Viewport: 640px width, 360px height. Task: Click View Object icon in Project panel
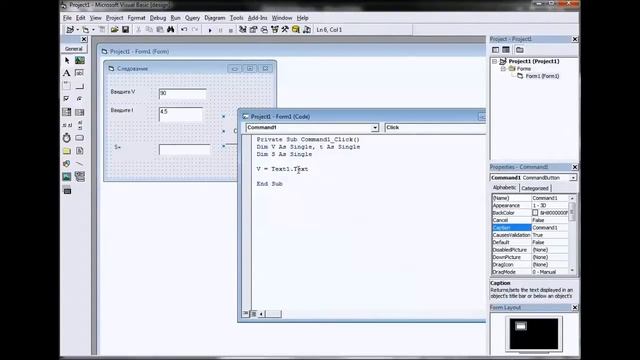[x=506, y=50]
